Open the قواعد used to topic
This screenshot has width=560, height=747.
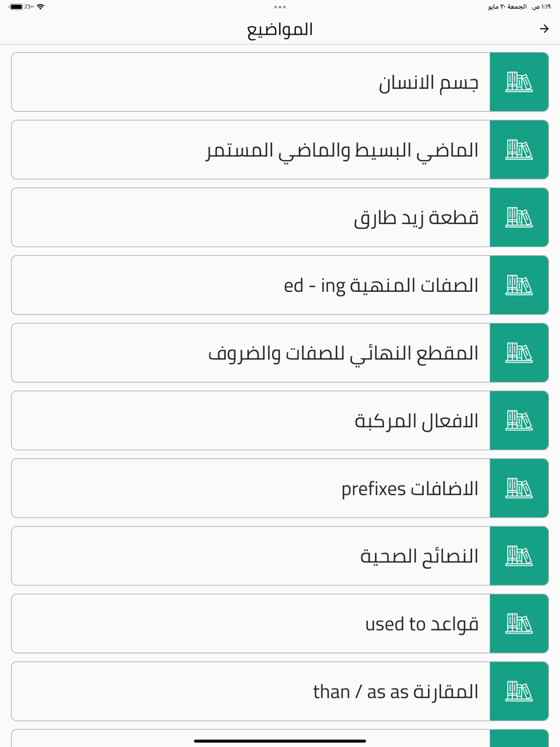coord(248,623)
